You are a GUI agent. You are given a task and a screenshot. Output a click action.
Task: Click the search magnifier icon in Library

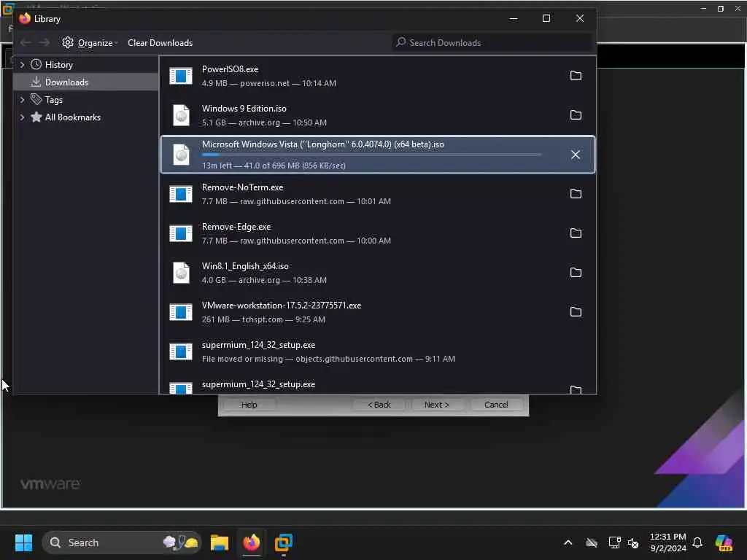point(401,42)
